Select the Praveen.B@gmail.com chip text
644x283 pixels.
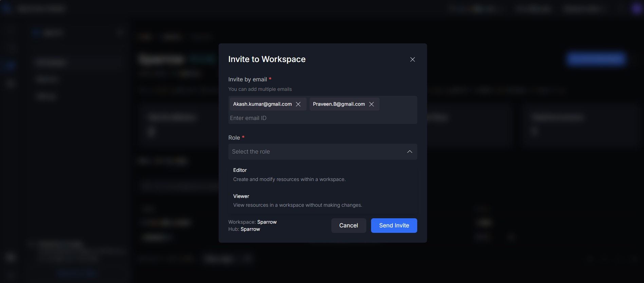338,104
